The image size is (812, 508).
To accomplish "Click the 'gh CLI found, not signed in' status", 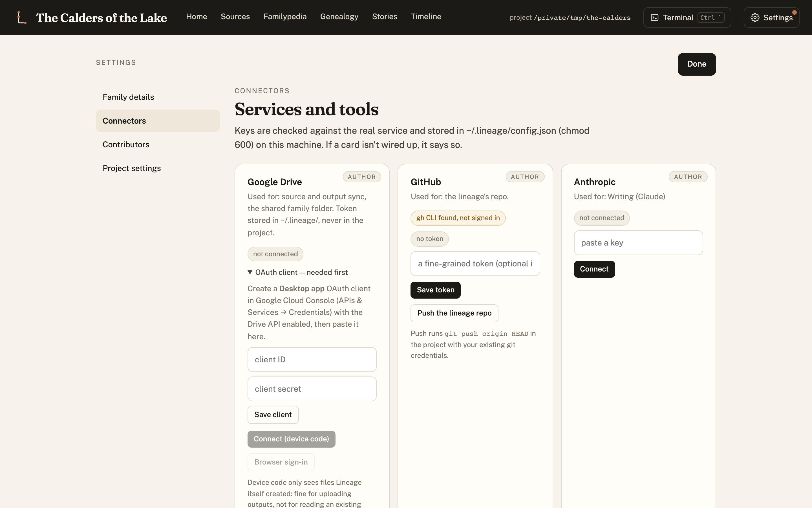I will pyautogui.click(x=458, y=218).
